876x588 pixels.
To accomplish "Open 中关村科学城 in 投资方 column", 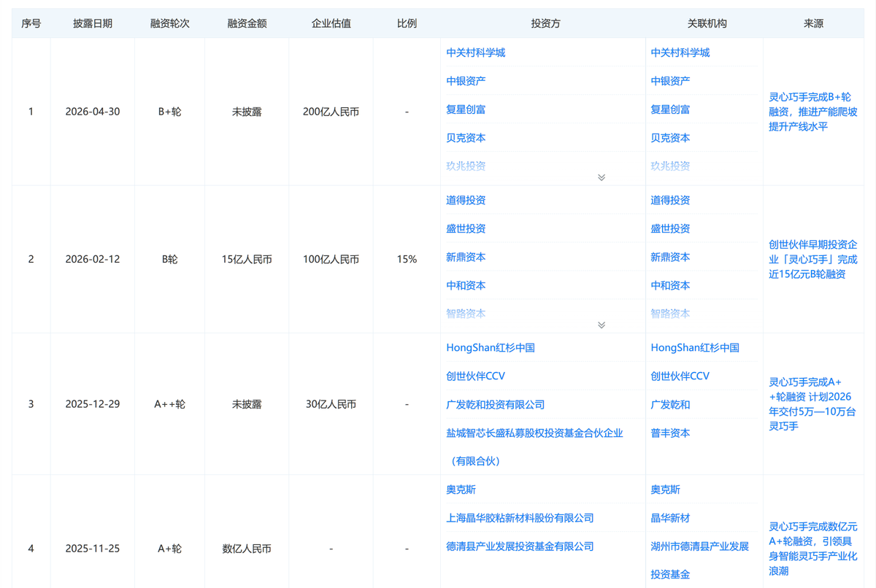I will (x=475, y=53).
